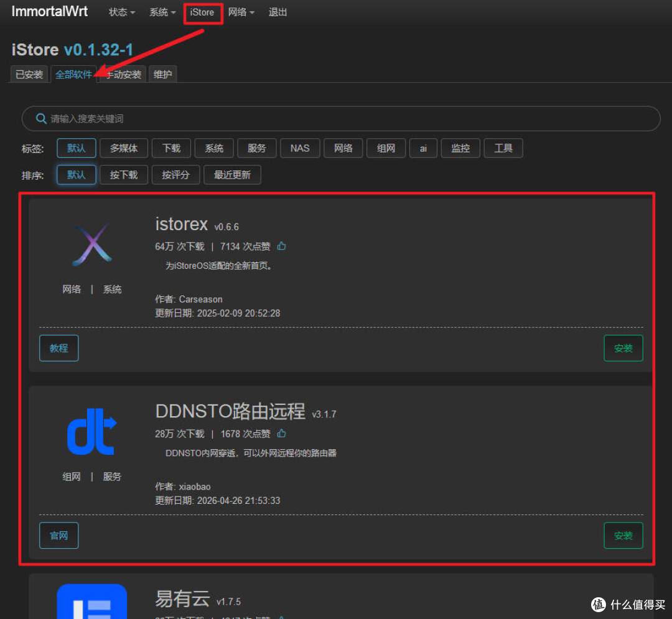Viewport: 672px width, 619px height.
Task: Click istorex version v0.6.6
Action: coord(226,226)
